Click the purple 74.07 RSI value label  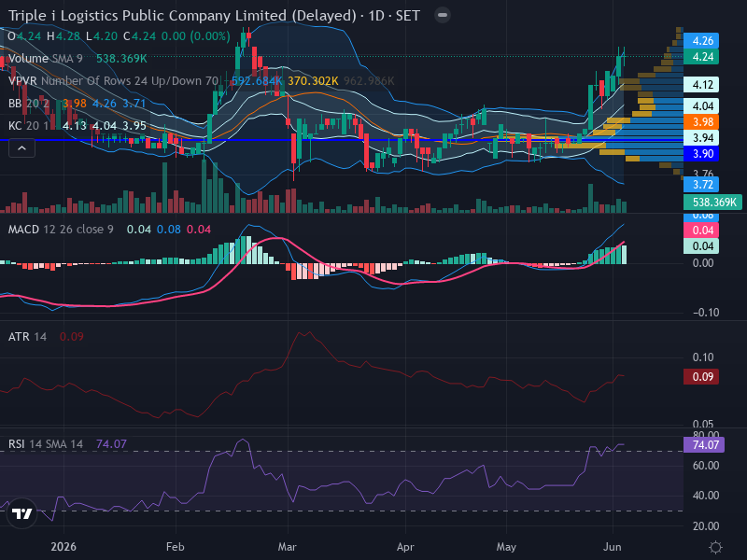click(x=704, y=445)
